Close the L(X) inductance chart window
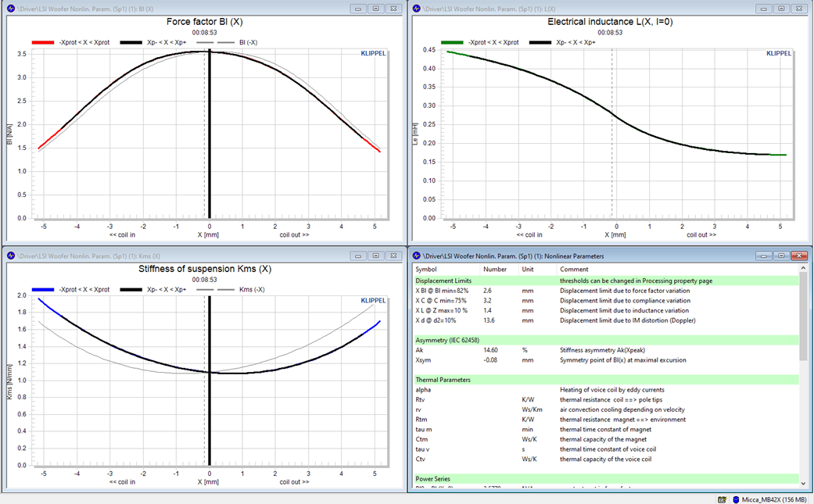This screenshot has width=814, height=504. pos(799,9)
